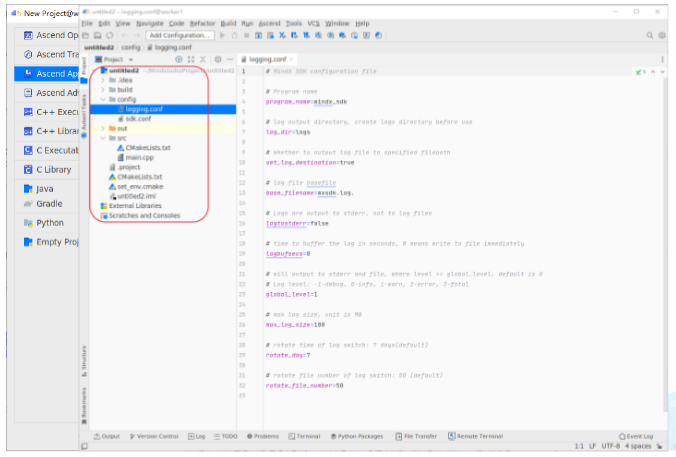The image size is (676, 457).
Task: Toggle read-only lock icon in status bar
Action: pos(659,446)
